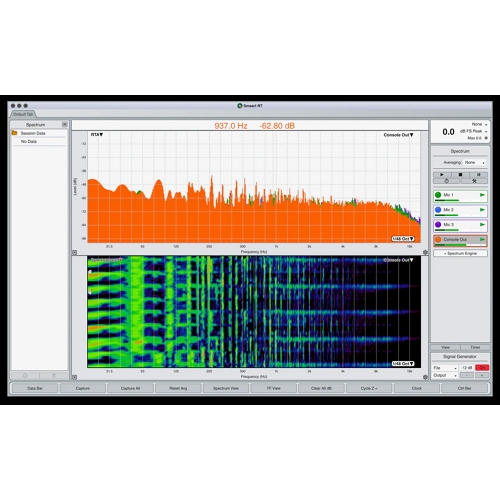Click the Spectrum View button
Image resolution: width=500 pixels, height=500 pixels.
pyautogui.click(x=226, y=388)
